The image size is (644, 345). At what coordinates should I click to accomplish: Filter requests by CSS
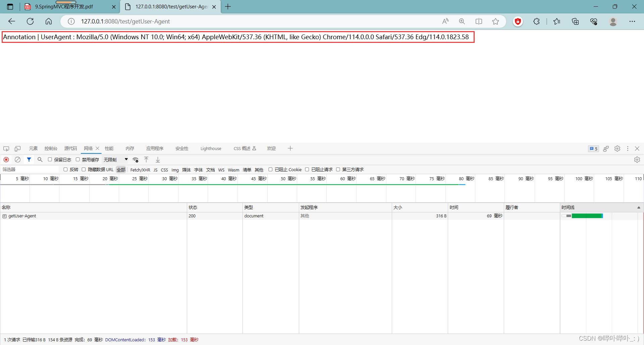tap(164, 170)
